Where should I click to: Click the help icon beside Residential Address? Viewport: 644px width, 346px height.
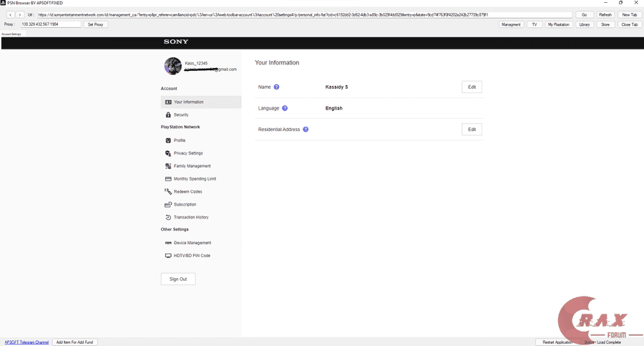[306, 129]
